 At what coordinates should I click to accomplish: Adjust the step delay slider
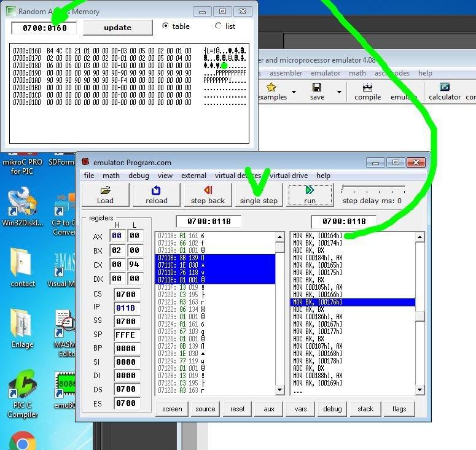tap(343, 187)
